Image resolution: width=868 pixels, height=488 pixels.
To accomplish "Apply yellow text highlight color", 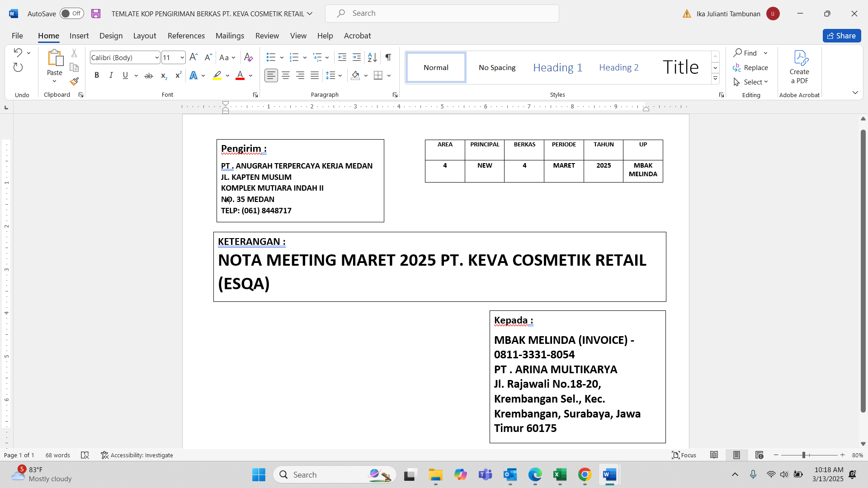I will (217, 75).
